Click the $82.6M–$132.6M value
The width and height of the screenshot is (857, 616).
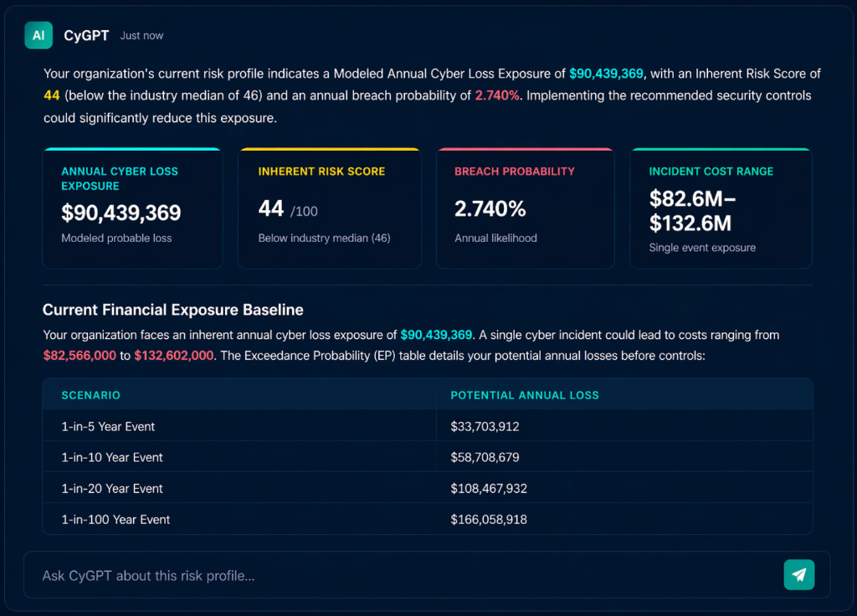tap(692, 211)
